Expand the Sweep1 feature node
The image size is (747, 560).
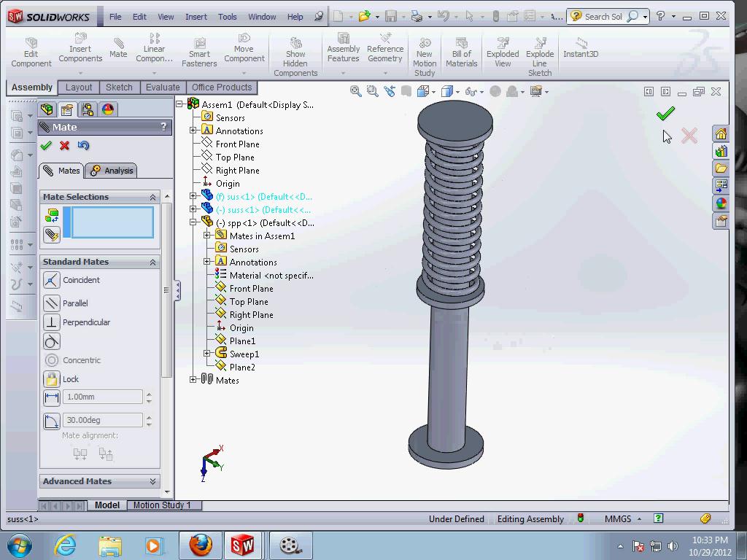tap(206, 354)
